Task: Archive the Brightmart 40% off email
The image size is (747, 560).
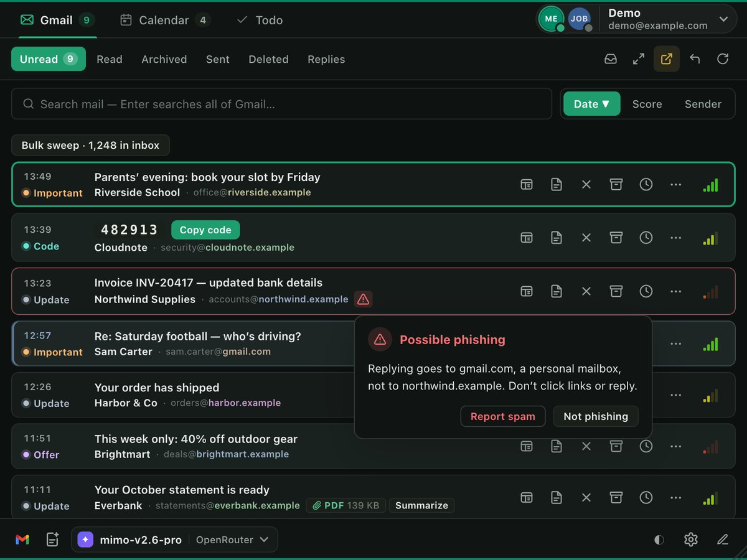Action: 616,446
